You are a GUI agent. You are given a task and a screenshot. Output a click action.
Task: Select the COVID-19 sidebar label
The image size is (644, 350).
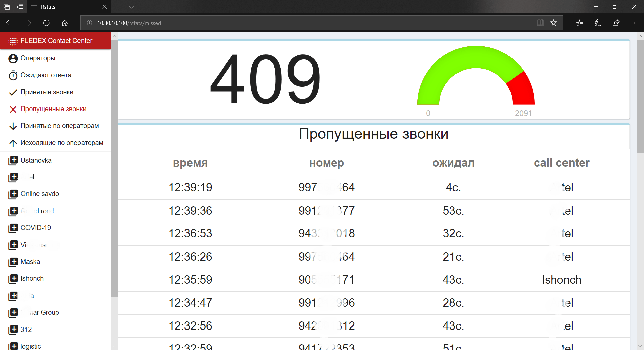tap(36, 228)
